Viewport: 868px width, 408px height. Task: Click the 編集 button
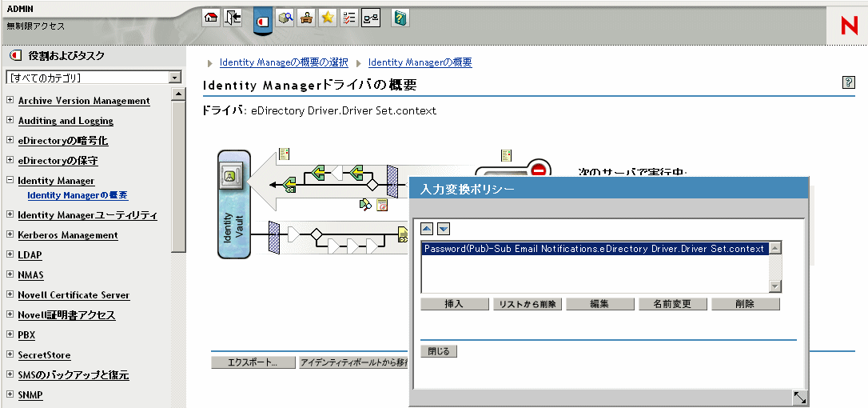(x=600, y=304)
